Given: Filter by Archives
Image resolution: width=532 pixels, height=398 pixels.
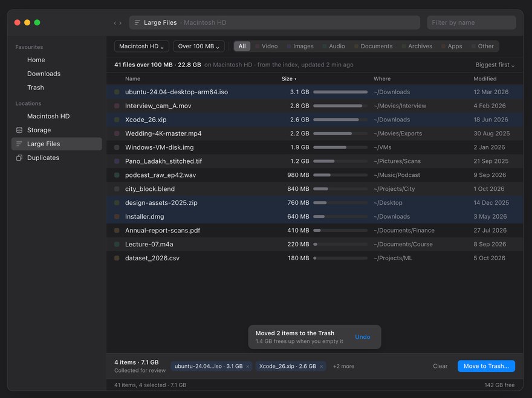Looking at the screenshot, I should point(417,46).
